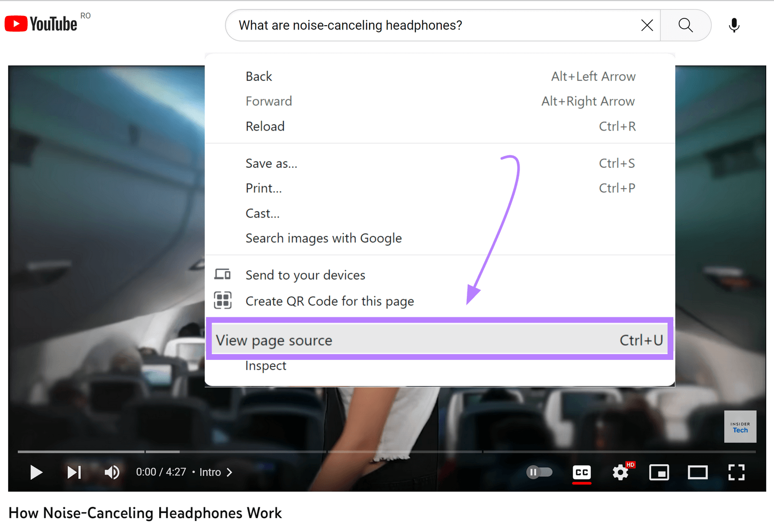The width and height of the screenshot is (774, 532).
Task: Activate theater mode
Action: 698,473
